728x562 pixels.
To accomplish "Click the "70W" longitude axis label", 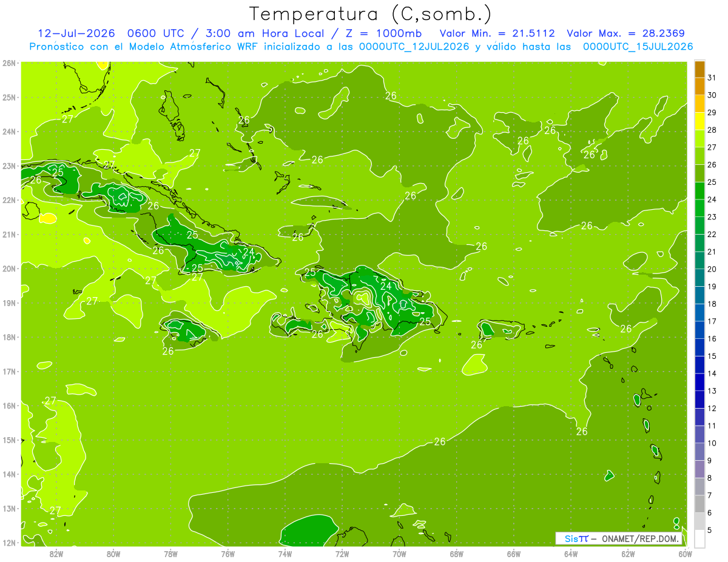I will pyautogui.click(x=399, y=554).
